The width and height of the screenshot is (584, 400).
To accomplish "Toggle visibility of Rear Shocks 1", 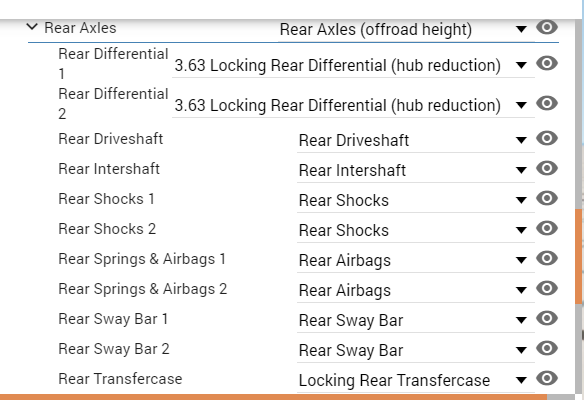I will click(547, 198).
